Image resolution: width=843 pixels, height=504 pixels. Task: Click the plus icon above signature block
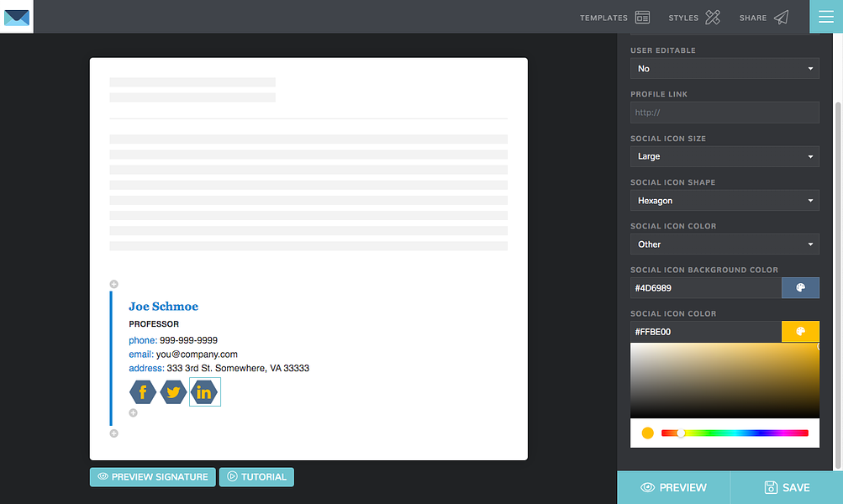114,284
